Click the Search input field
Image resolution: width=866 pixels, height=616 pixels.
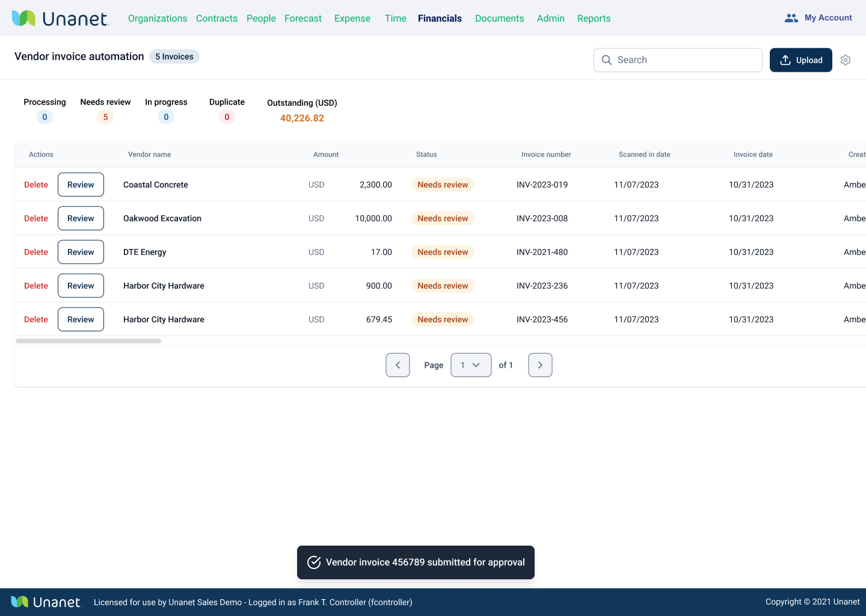tap(678, 60)
